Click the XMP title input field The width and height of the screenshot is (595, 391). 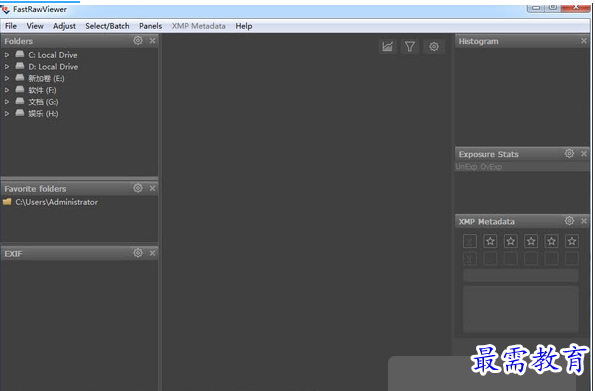(x=521, y=276)
